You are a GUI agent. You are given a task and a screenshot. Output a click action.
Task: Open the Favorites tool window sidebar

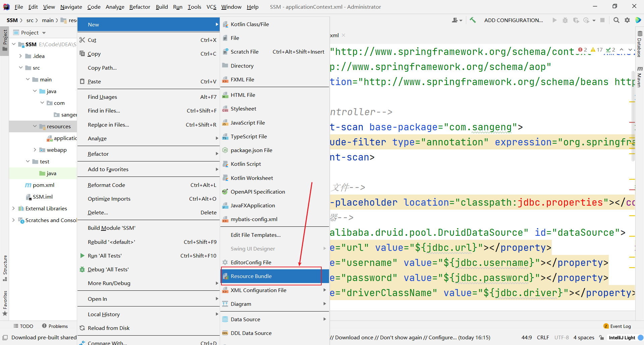[x=5, y=303]
